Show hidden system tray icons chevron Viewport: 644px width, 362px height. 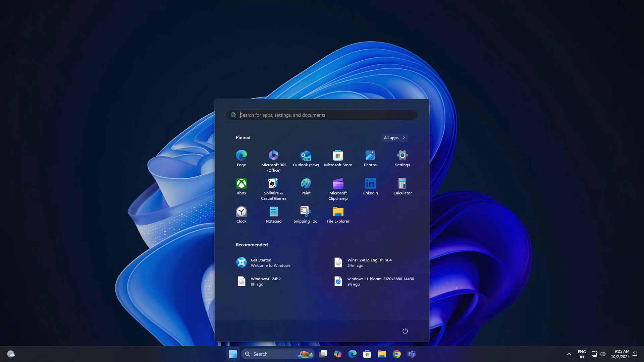coord(569,354)
